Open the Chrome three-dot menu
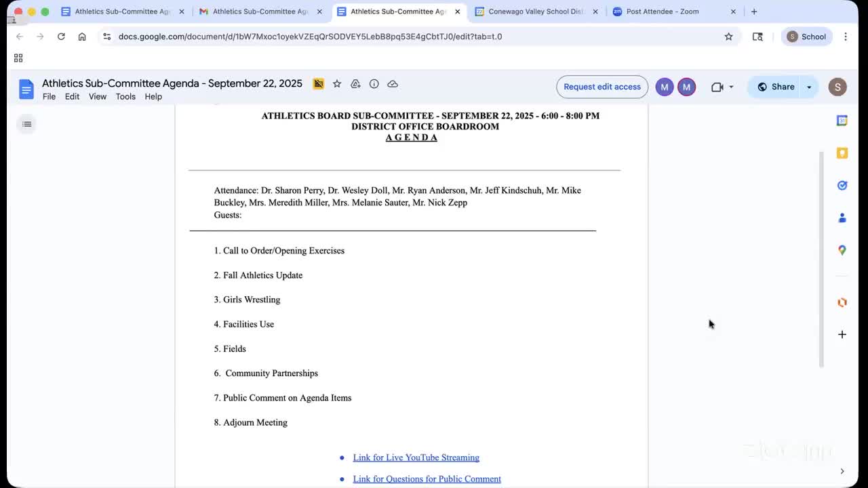The width and height of the screenshot is (868, 488). (x=846, y=37)
